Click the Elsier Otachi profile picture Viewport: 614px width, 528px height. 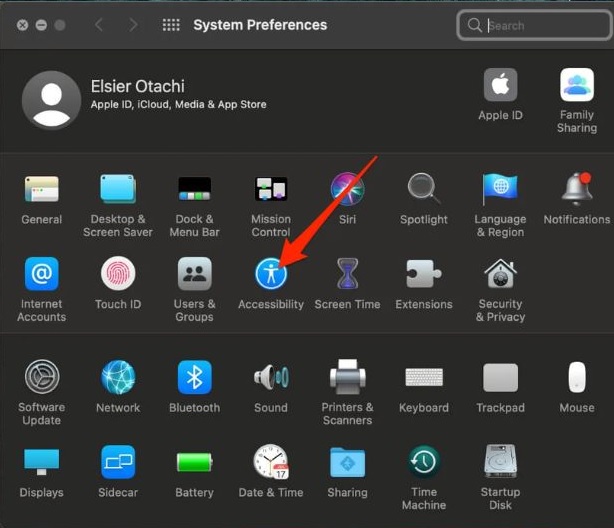click(51, 101)
